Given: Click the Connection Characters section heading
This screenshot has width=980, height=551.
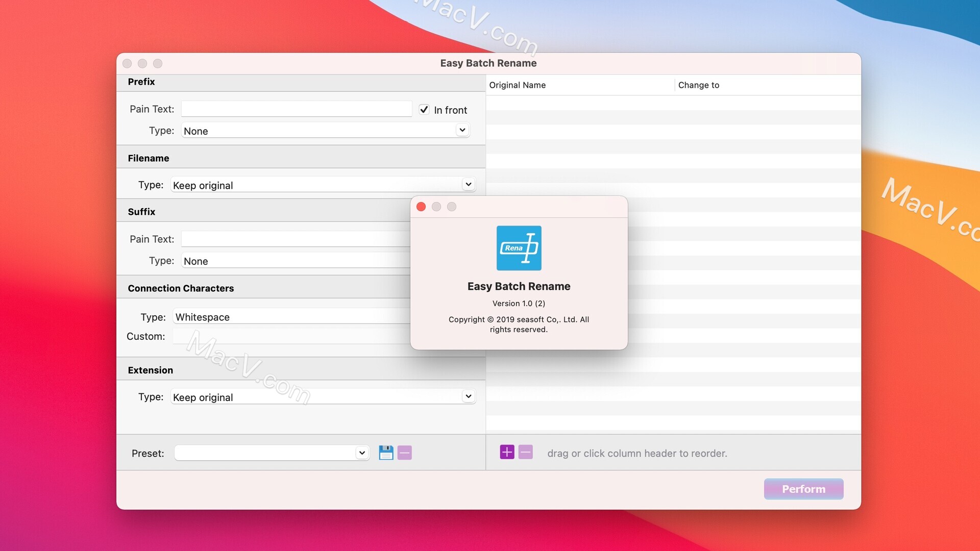Looking at the screenshot, I should (181, 288).
